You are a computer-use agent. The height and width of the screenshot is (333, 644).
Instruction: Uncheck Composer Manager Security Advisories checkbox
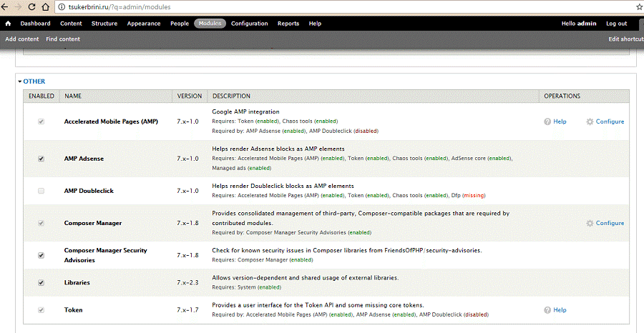point(41,255)
